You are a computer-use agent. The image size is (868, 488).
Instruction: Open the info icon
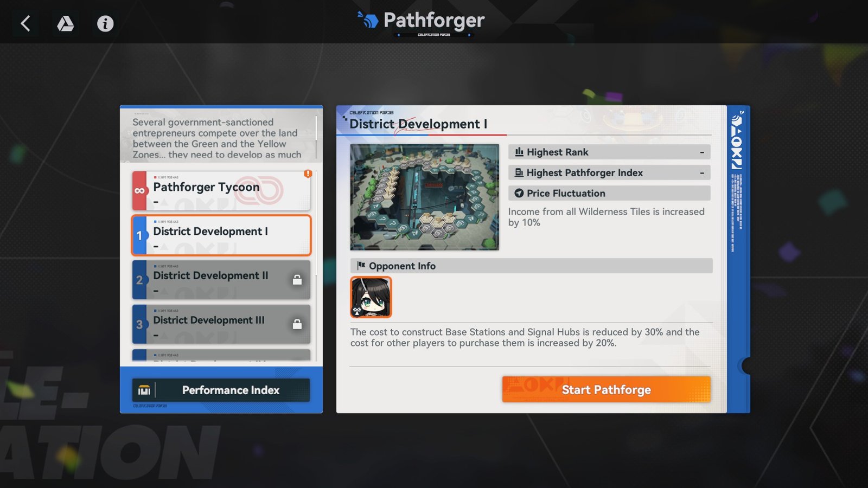coord(105,23)
